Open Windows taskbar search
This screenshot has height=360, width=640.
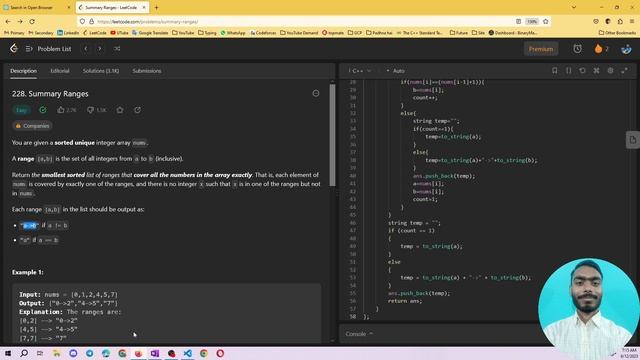coord(24,353)
